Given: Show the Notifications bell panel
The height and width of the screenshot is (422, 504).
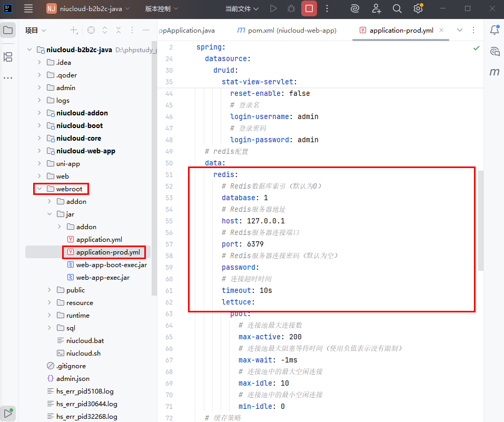Looking at the screenshot, I should click(x=495, y=30).
